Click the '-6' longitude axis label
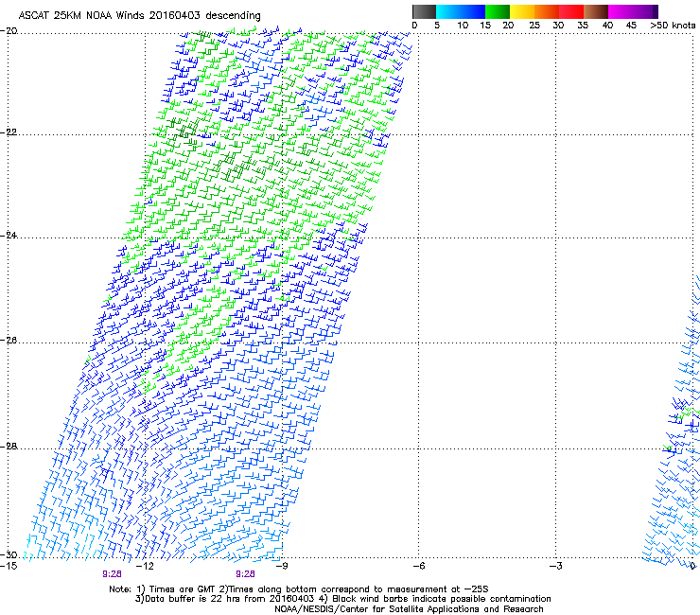The width and height of the screenshot is (700, 615). pyautogui.click(x=418, y=566)
